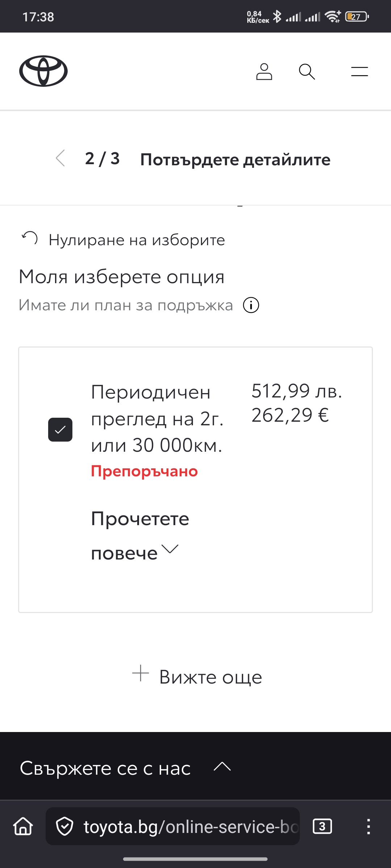Click the search icon
391x868 pixels.
click(307, 72)
